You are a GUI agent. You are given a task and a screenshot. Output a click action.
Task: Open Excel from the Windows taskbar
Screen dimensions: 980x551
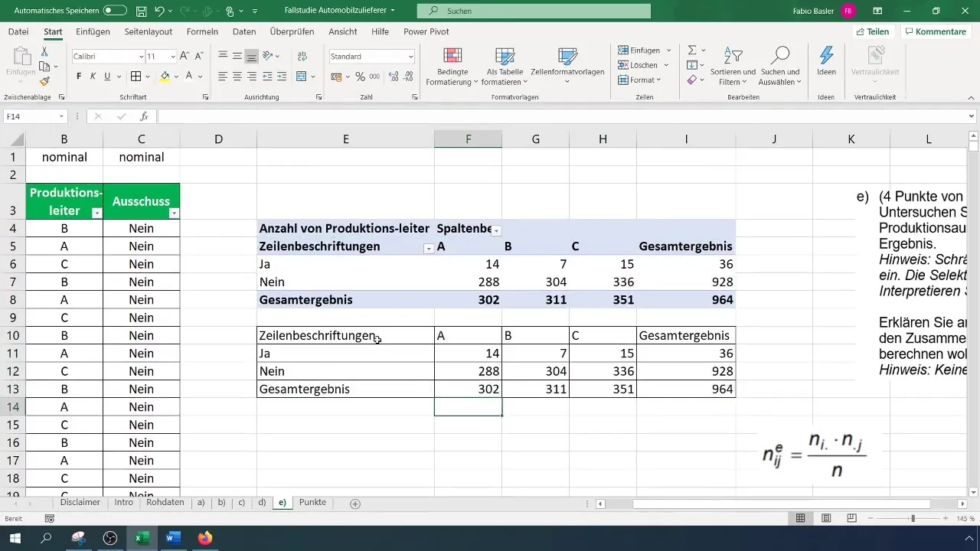142,538
